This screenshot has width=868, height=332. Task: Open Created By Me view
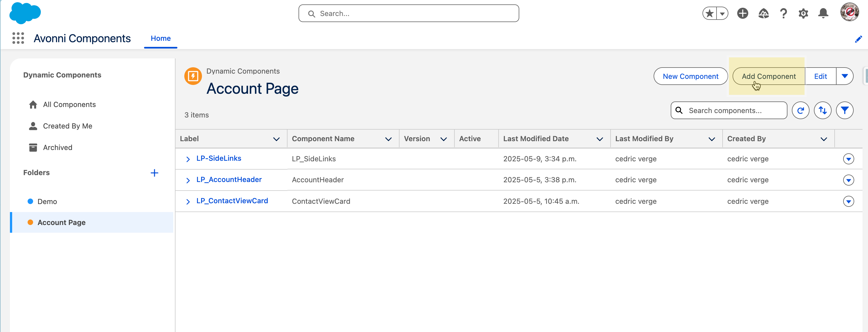(67, 126)
